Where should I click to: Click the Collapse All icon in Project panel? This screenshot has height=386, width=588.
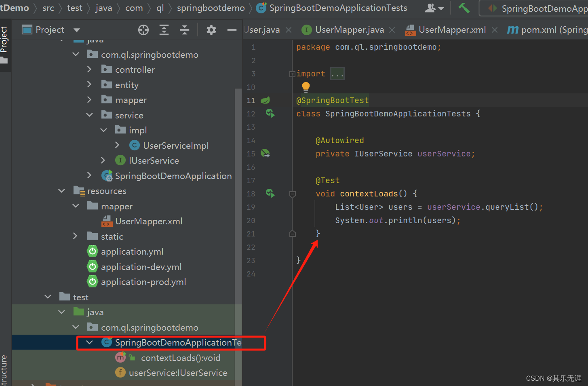(185, 30)
